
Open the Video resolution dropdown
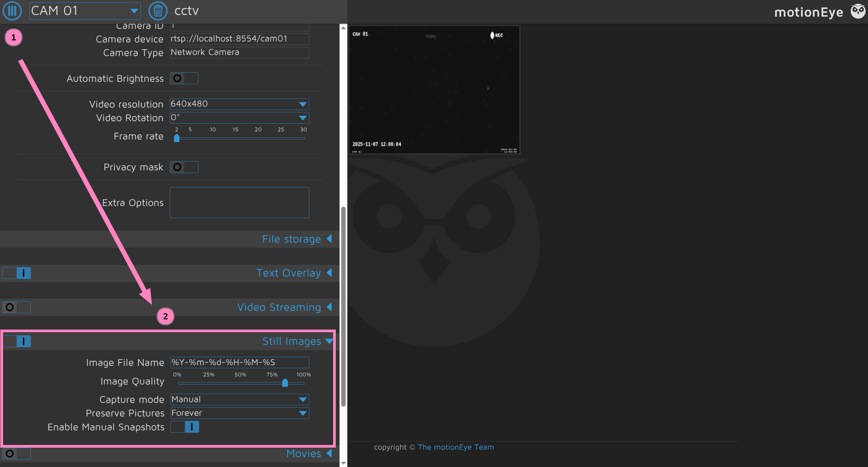click(x=239, y=104)
